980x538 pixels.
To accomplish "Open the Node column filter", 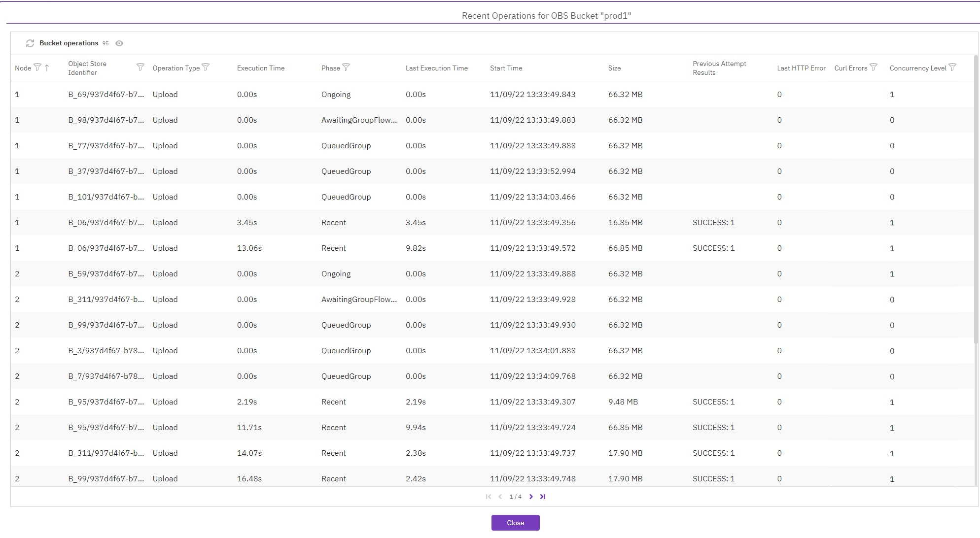I will pyautogui.click(x=37, y=67).
